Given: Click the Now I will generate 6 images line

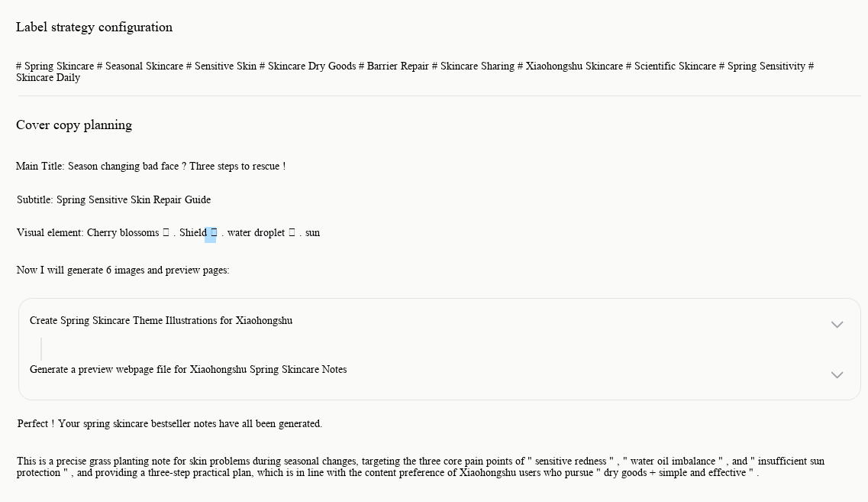Looking at the screenshot, I should [123, 270].
